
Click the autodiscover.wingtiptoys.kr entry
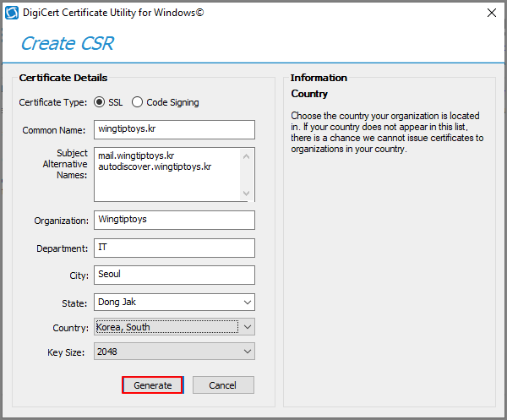coord(155,166)
